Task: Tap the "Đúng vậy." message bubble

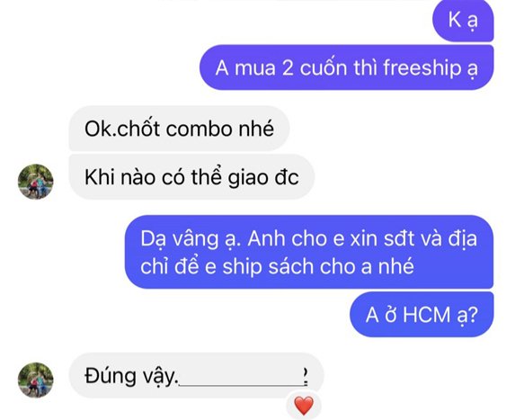Action: (x=196, y=376)
